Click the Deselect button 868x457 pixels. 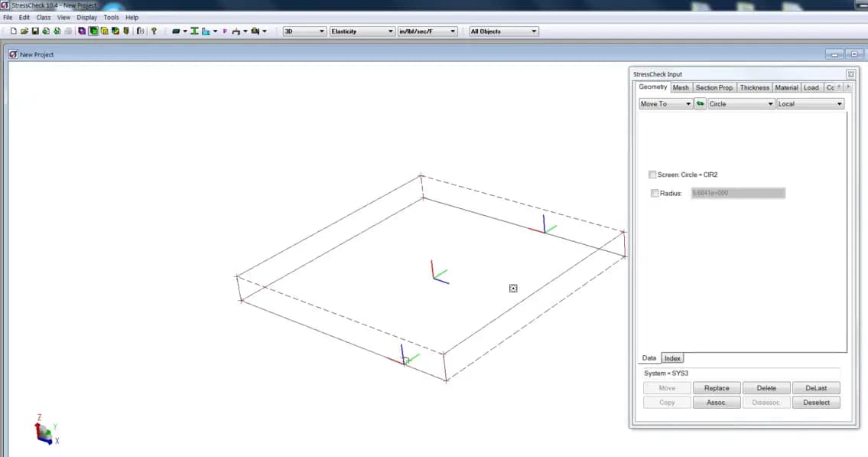[816, 402]
